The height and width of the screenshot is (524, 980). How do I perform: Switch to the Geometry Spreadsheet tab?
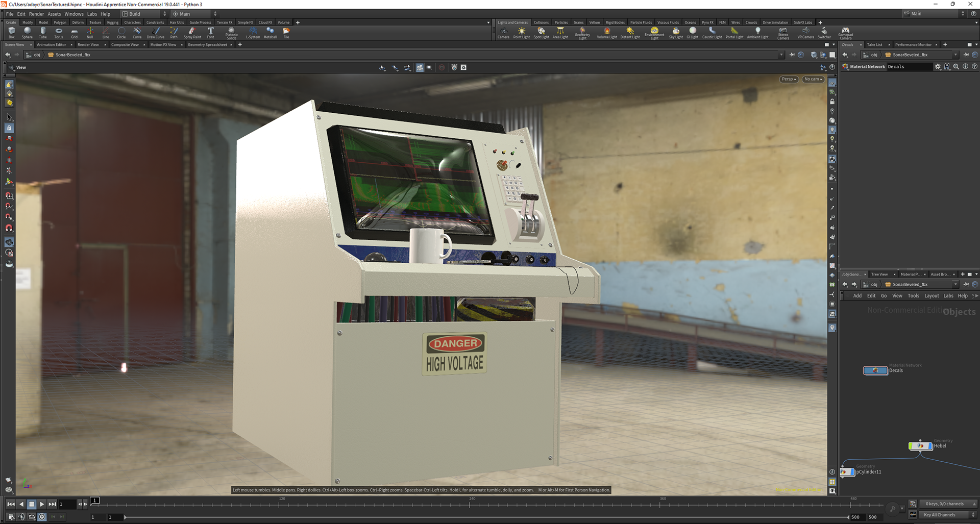point(207,44)
